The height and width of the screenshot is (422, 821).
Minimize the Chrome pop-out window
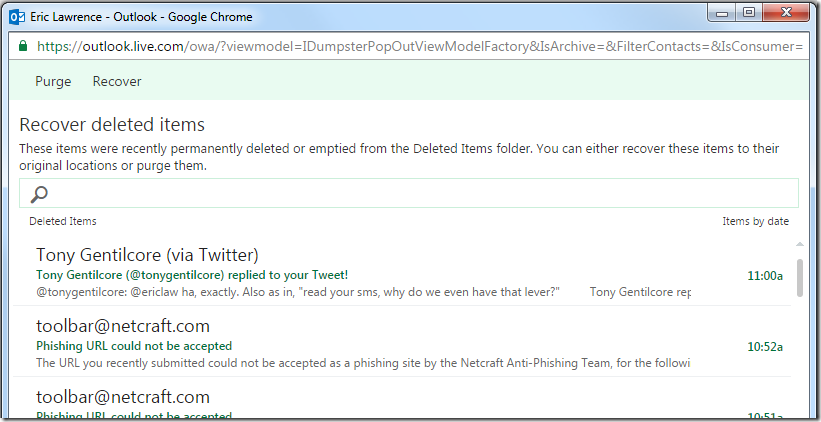(x=723, y=12)
